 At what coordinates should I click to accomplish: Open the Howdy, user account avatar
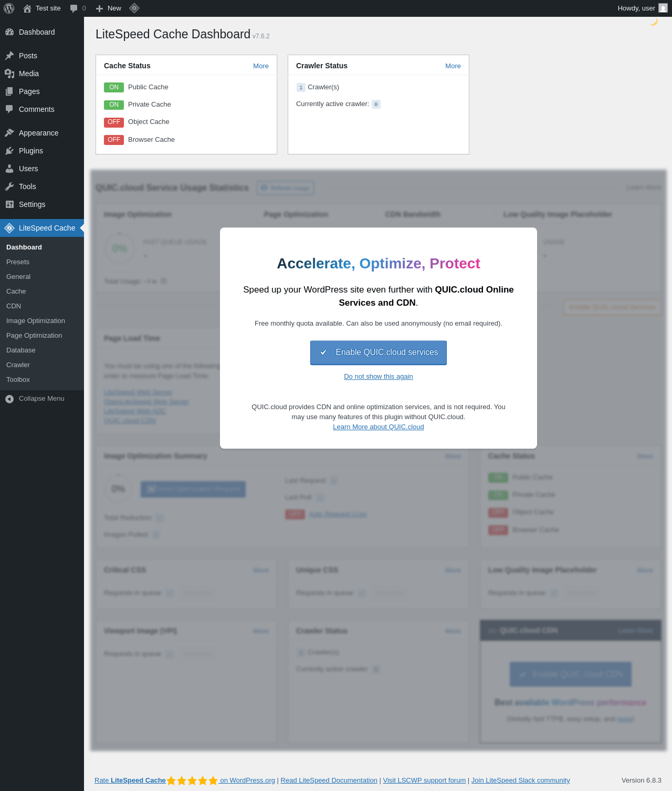pos(663,8)
